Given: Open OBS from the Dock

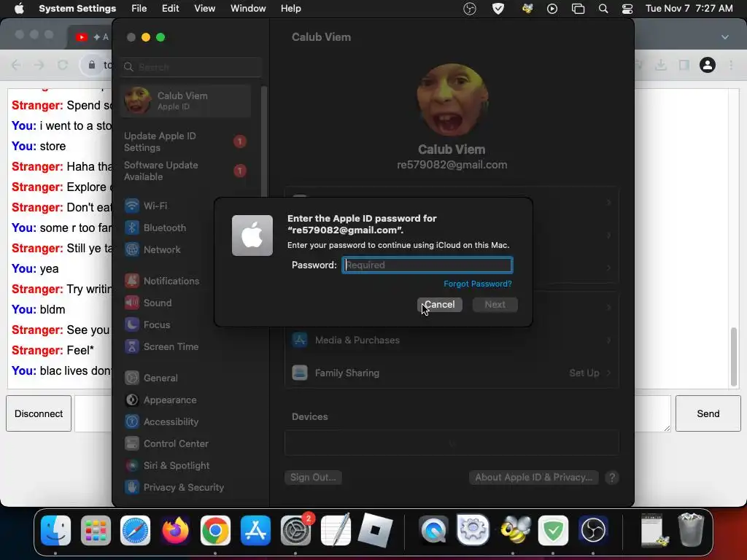Looking at the screenshot, I should [x=593, y=531].
